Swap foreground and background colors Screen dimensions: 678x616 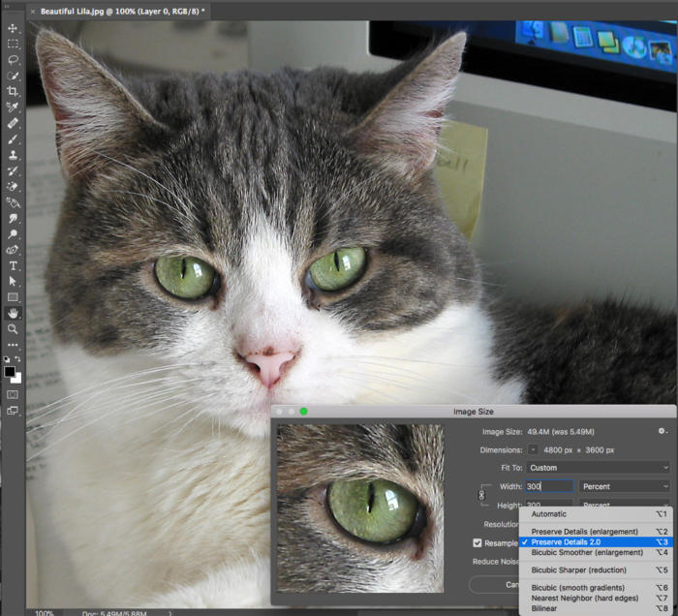tap(17, 358)
